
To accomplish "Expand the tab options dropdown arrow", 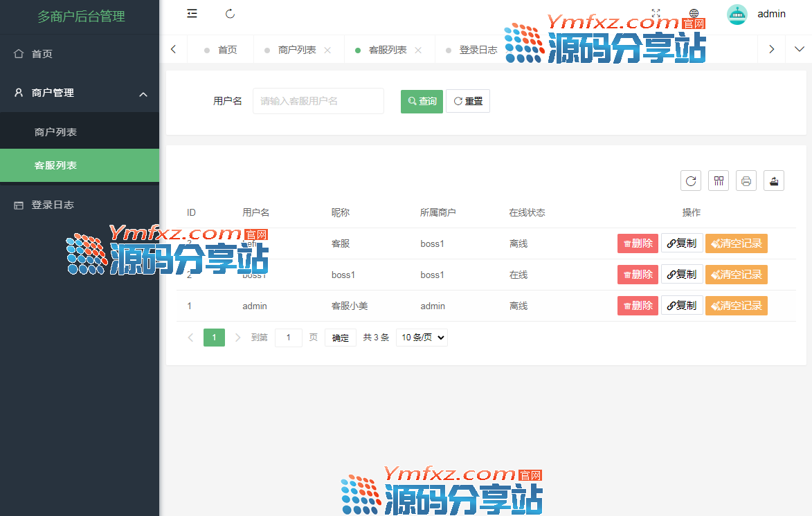I will pyautogui.click(x=799, y=49).
